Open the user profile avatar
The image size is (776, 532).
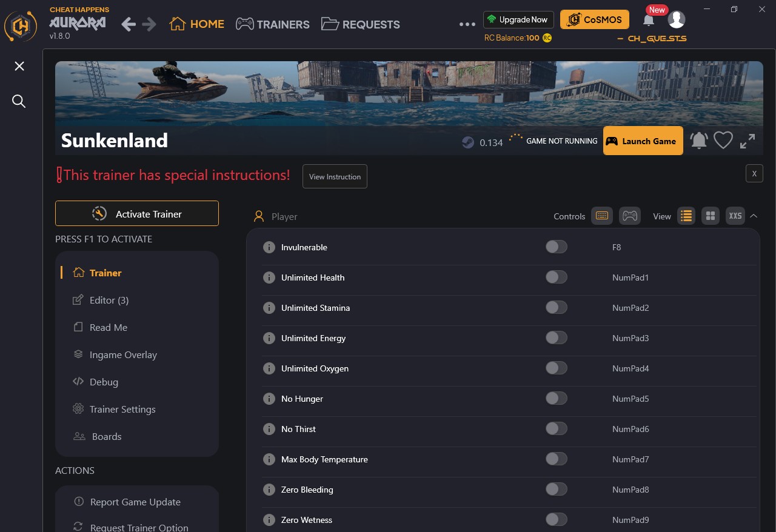coord(677,19)
